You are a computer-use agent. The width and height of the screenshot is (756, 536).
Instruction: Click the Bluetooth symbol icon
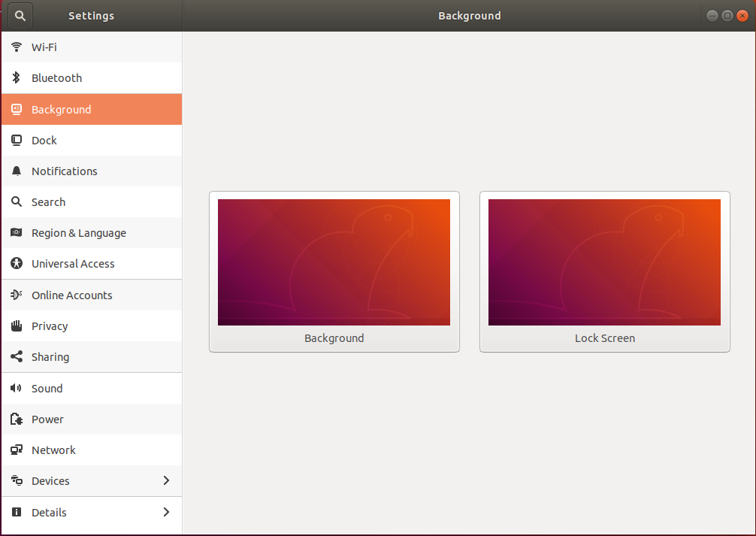pos(17,77)
